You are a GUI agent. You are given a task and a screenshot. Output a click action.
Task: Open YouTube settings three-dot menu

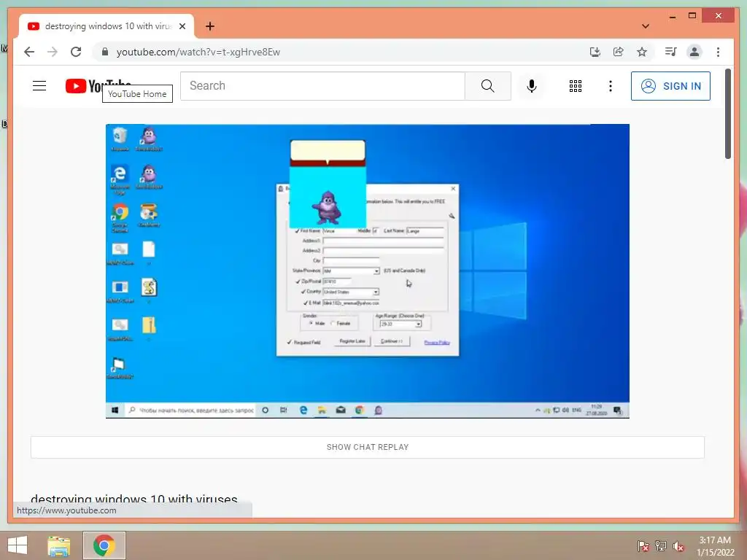(611, 86)
